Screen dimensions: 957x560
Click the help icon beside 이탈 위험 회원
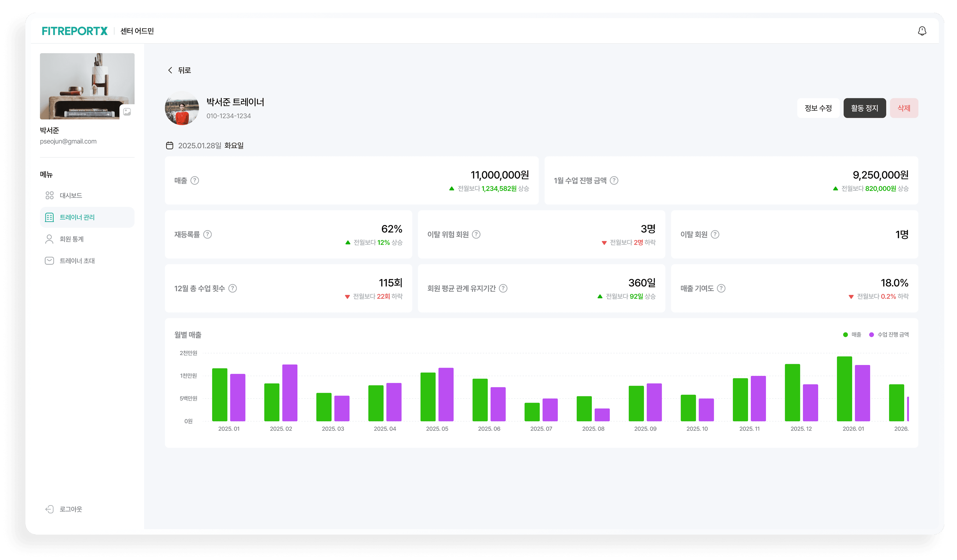click(476, 234)
